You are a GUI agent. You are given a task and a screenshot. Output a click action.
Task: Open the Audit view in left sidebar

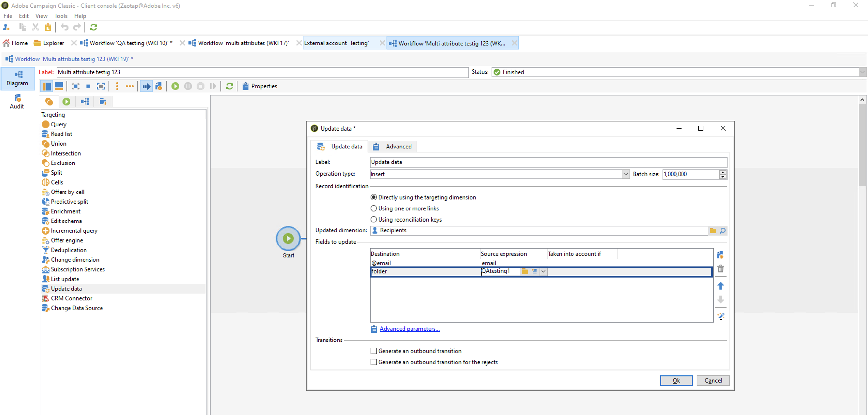pyautogui.click(x=17, y=102)
